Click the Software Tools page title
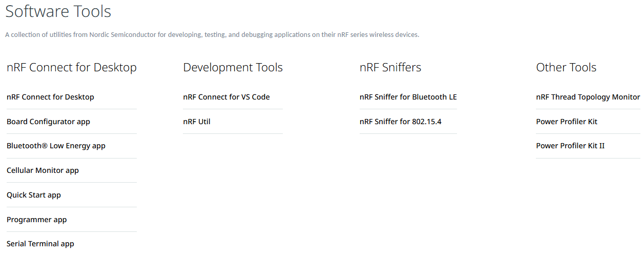Viewport: 644px width, 255px height. click(58, 11)
